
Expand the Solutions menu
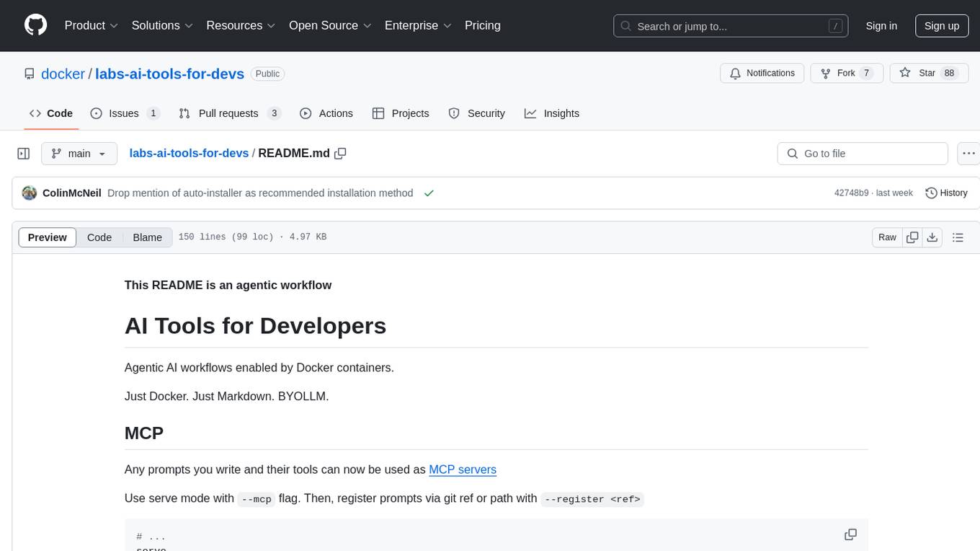click(162, 25)
